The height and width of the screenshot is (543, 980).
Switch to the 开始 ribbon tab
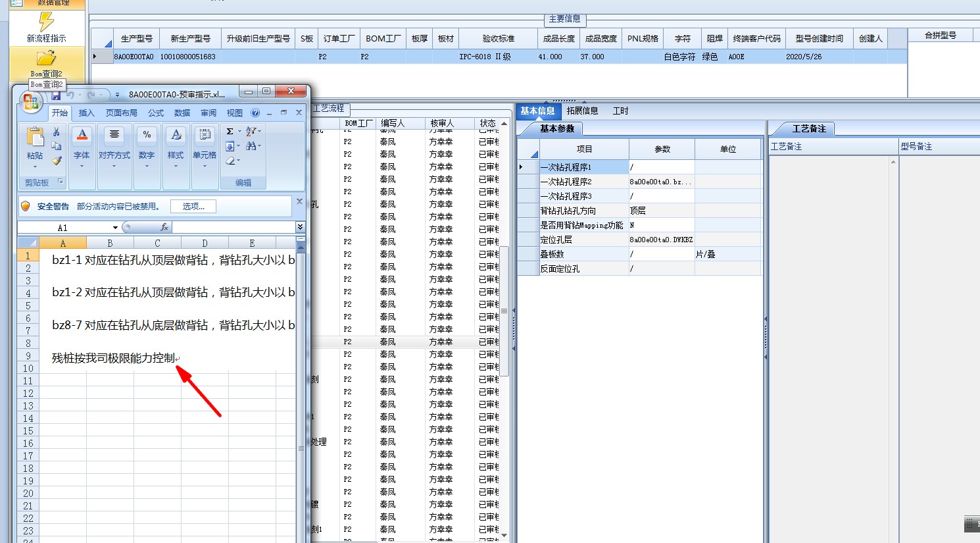pyautogui.click(x=60, y=113)
